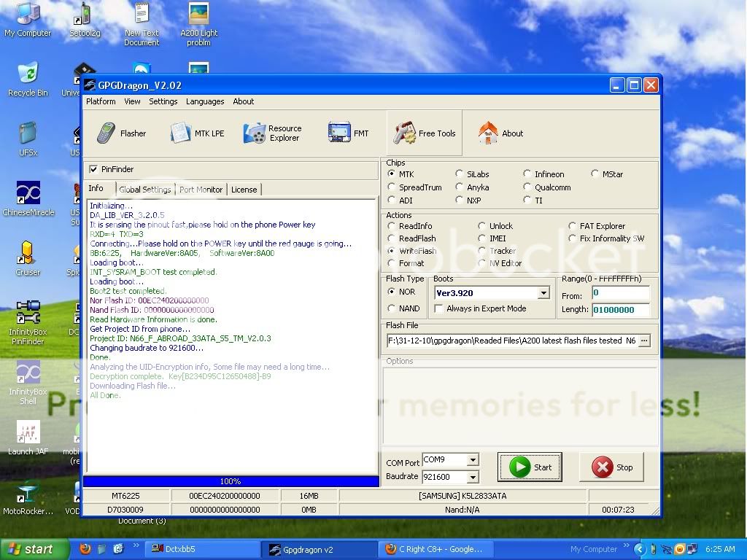Open the C Right C8+ Google taskbar window
The width and height of the screenshot is (747, 560).
tap(436, 549)
